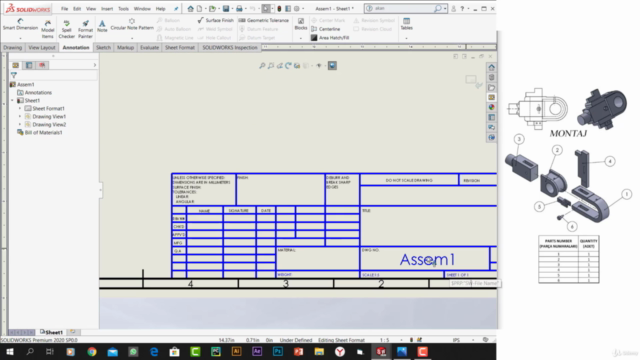Click the Home icon in title bar
The width and height of the screenshot is (640, 360).
(191, 8)
